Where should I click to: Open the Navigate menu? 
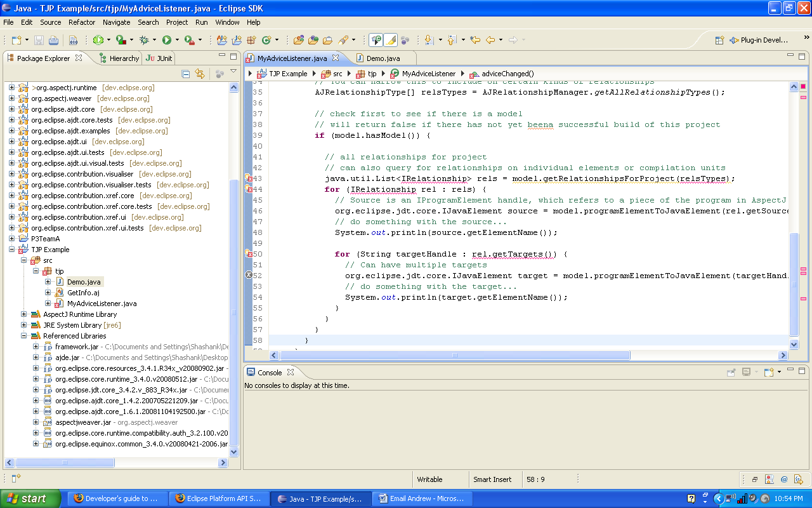click(x=116, y=22)
